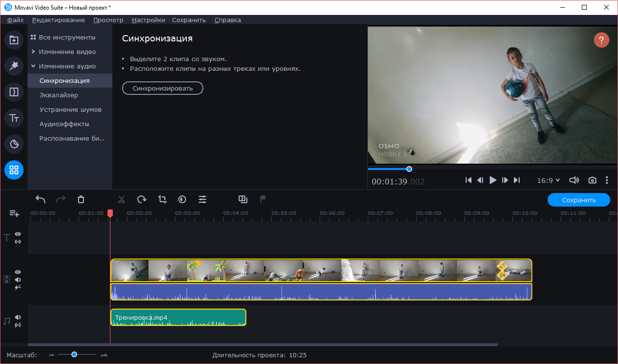Select the crop tool in toolbar
This screenshot has width=618, height=364.
click(162, 199)
